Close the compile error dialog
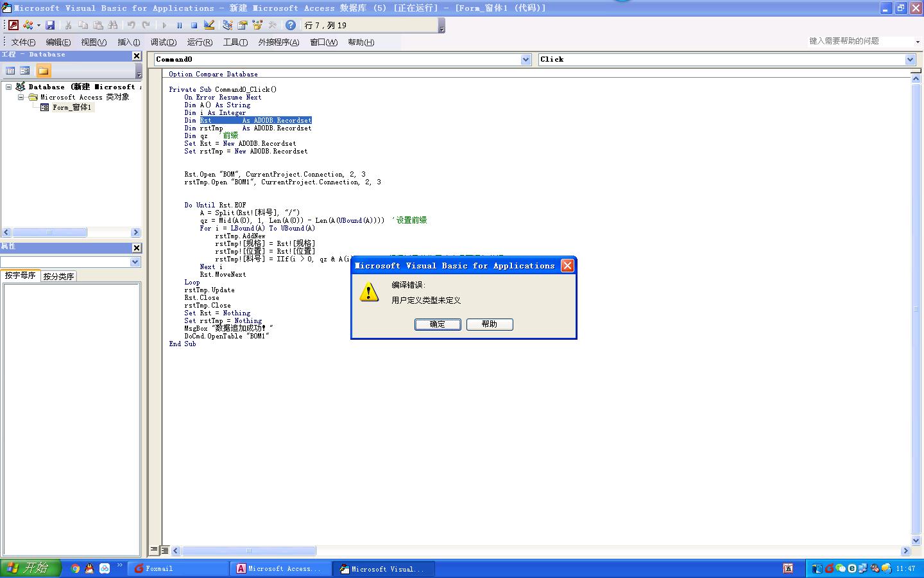The width and height of the screenshot is (924, 578). pos(567,266)
